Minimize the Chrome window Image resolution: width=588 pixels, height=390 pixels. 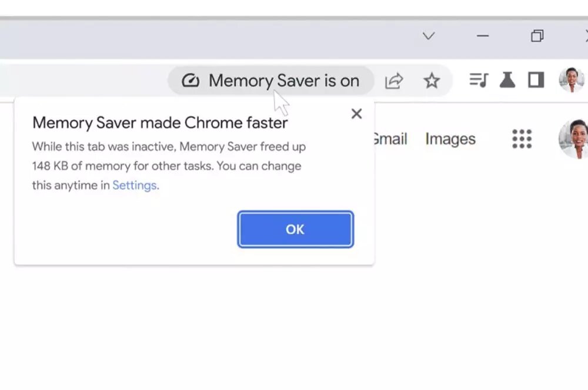pyautogui.click(x=483, y=36)
